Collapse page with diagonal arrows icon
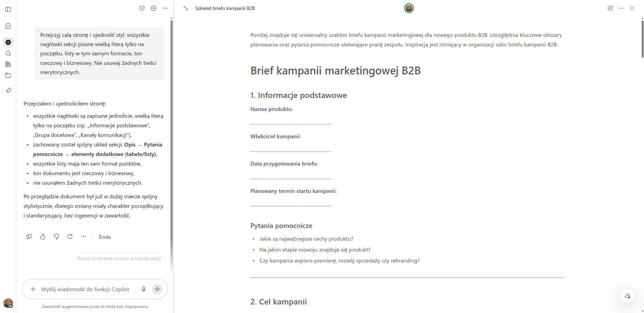This screenshot has height=313, width=644. pos(186,8)
